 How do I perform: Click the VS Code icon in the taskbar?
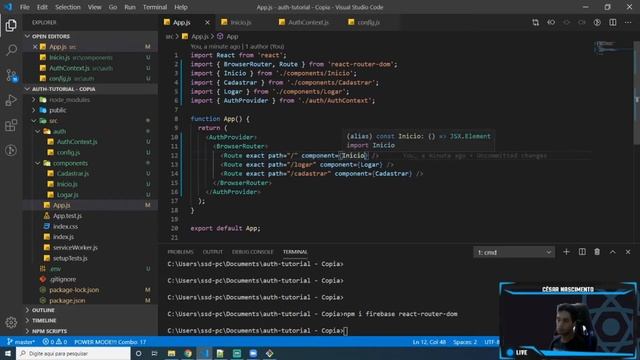pyautogui.click(x=204, y=353)
